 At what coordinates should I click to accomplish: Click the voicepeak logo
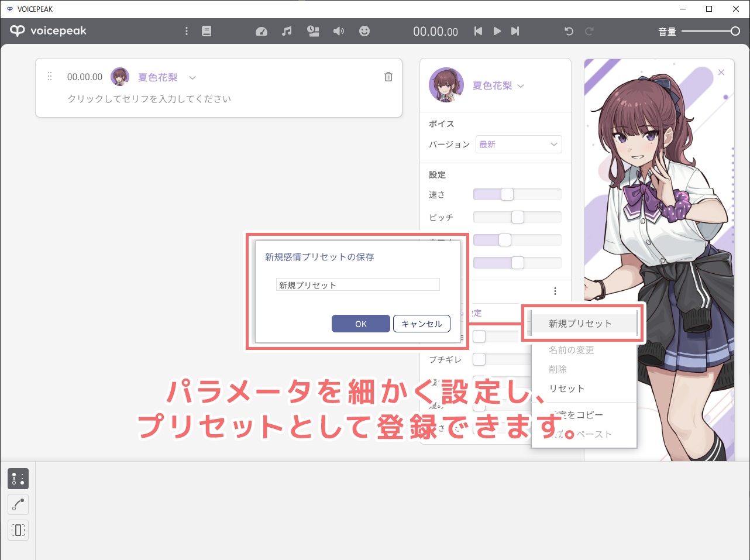(49, 31)
